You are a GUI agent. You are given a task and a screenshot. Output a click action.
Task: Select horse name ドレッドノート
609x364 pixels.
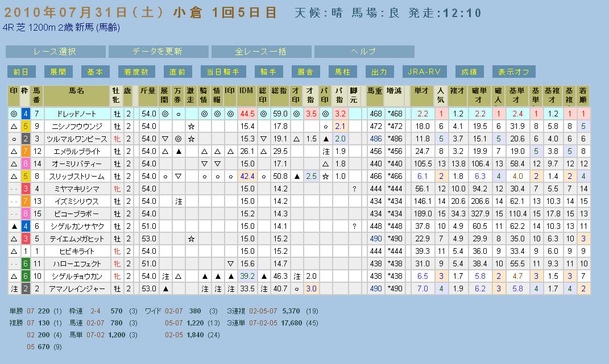click(77, 114)
